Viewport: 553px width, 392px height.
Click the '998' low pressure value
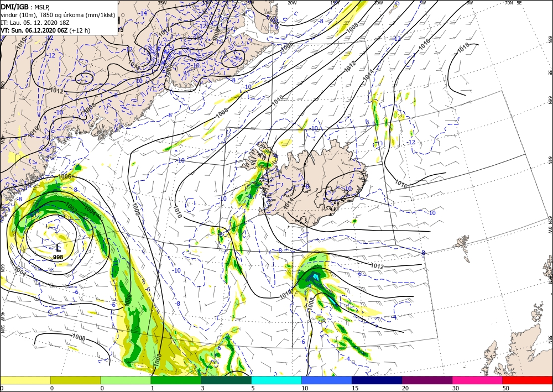pyautogui.click(x=58, y=257)
